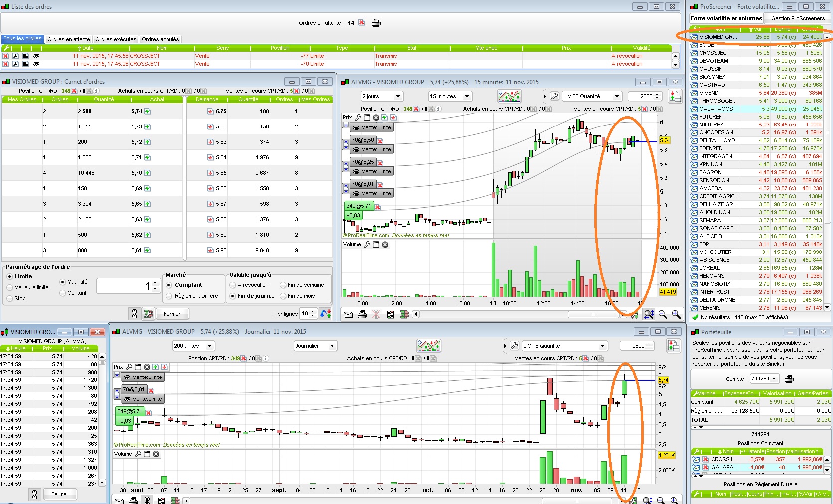Open the Gestion ProScreeners tab

click(x=798, y=18)
